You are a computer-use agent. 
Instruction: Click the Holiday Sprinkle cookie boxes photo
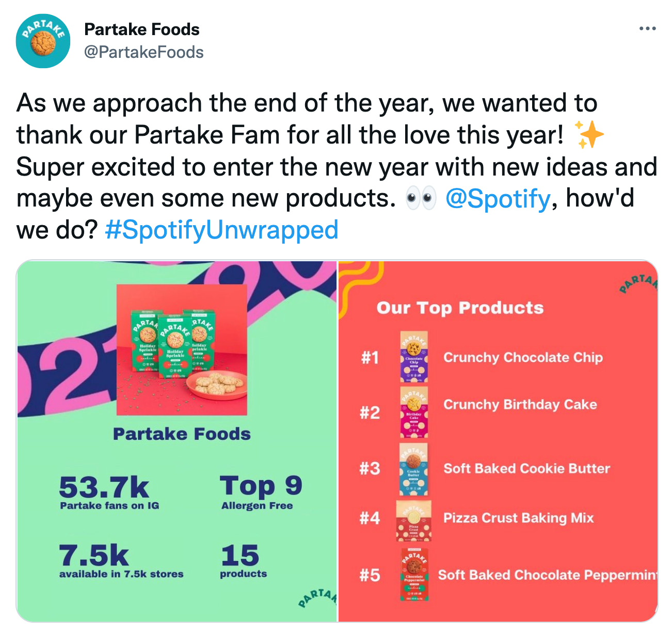click(x=182, y=350)
